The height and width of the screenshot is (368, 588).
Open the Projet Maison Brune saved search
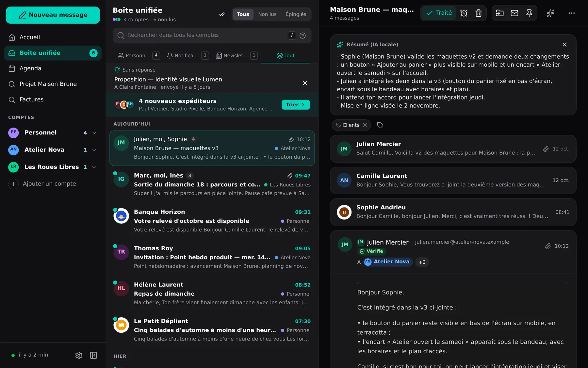click(x=53, y=84)
